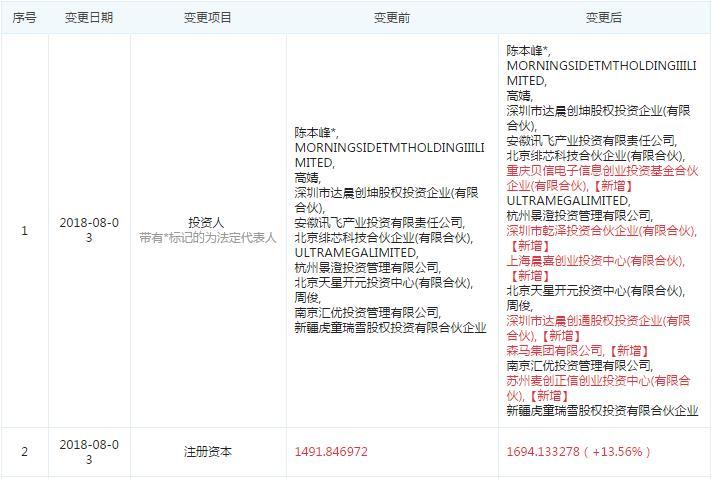Click the date 2018-08-03 in the 投资人 row
Screen dimensions: 713x479
[x=89, y=230]
